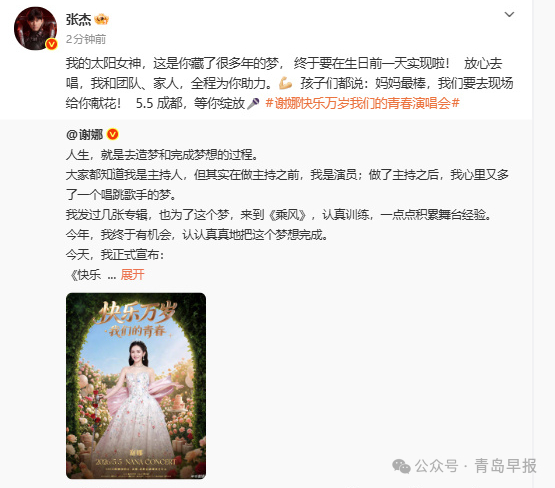The image size is (555, 488).
Task: Click the crown badge next to 张杰
Action: [102, 19]
